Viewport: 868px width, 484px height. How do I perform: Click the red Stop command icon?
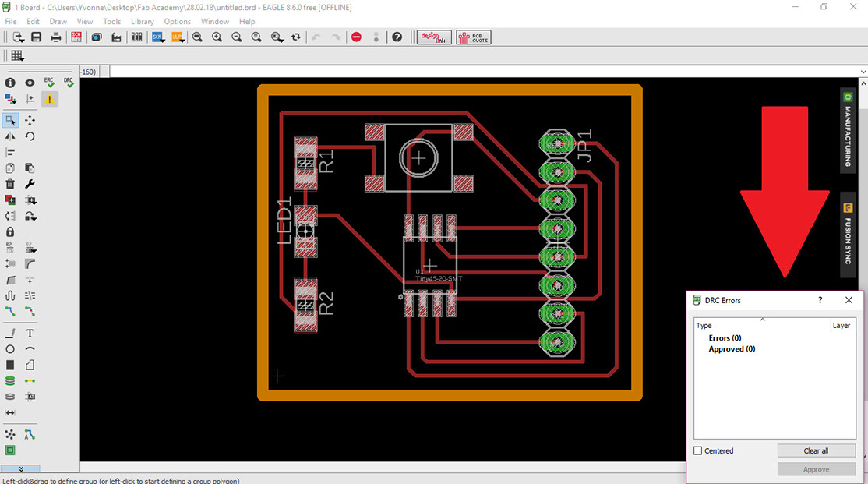pyautogui.click(x=357, y=37)
